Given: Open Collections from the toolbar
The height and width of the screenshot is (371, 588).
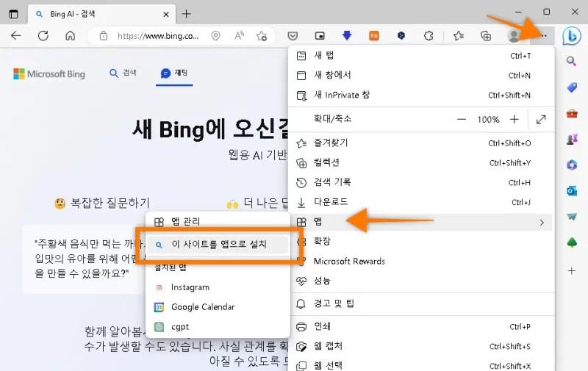Looking at the screenshot, I should click(486, 36).
